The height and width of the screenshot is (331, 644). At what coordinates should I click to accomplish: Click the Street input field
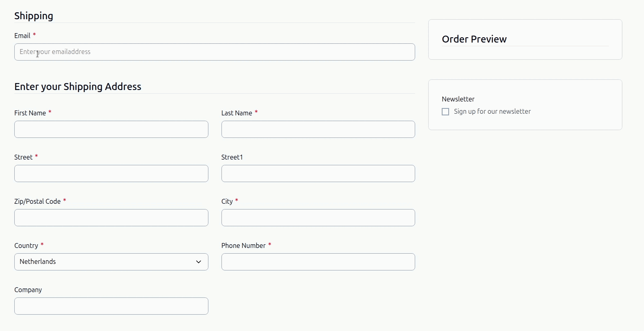(x=111, y=173)
